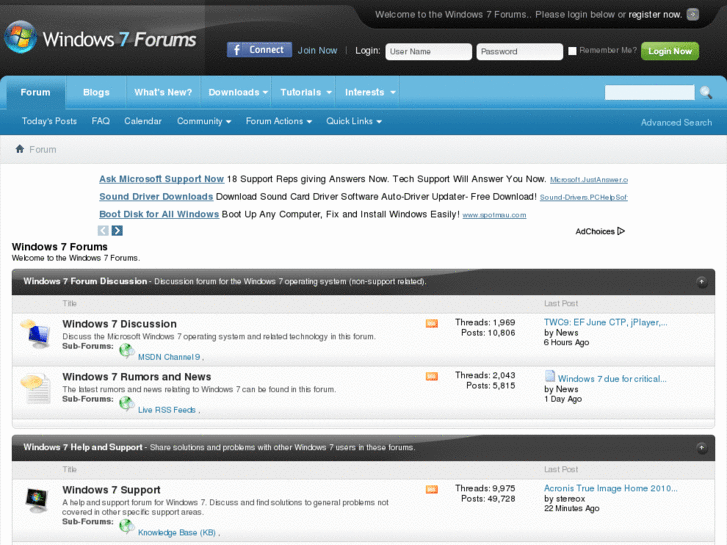Open the Knowledge Base (KB) sub-forum

click(177, 532)
